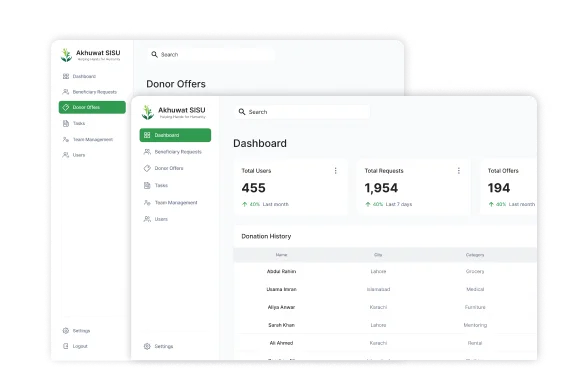Click the Grocery category cell
Screen dimensions: 588x370
tap(475, 271)
